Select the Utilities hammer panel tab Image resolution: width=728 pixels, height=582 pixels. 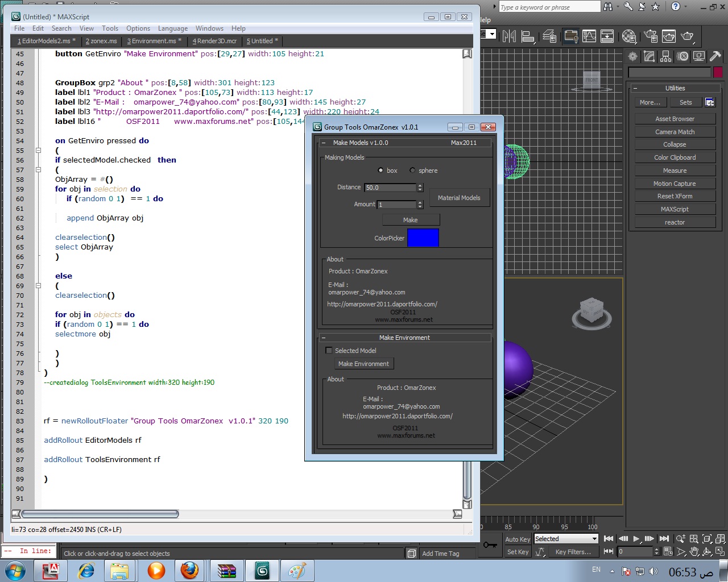715,56
